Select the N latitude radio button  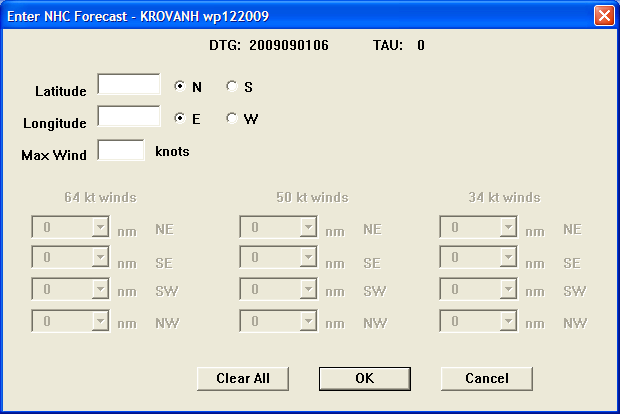[181, 87]
